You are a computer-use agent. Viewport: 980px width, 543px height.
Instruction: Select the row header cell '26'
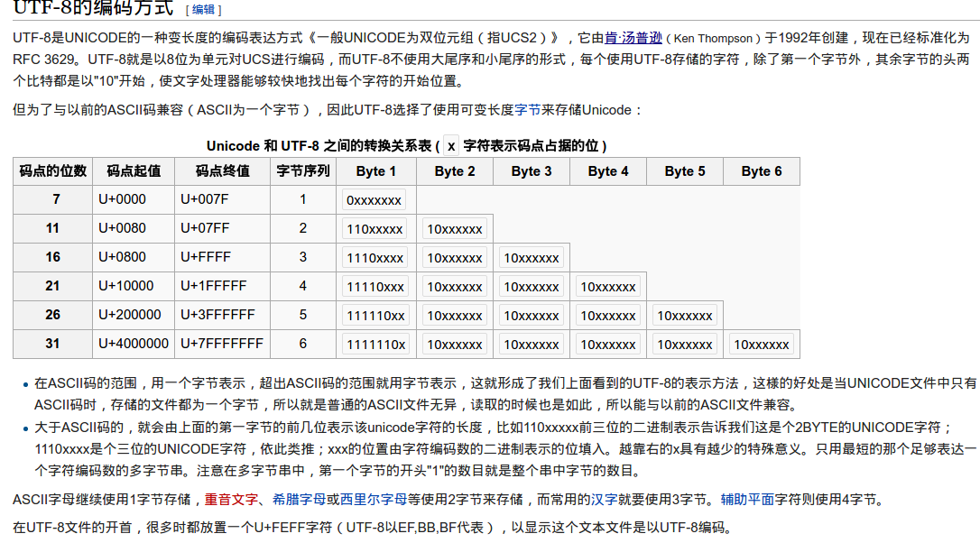(x=53, y=315)
